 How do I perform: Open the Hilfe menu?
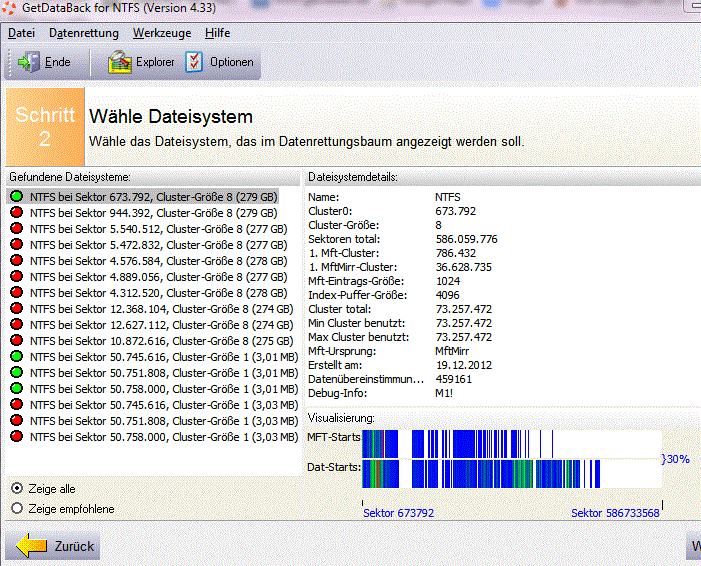point(217,33)
